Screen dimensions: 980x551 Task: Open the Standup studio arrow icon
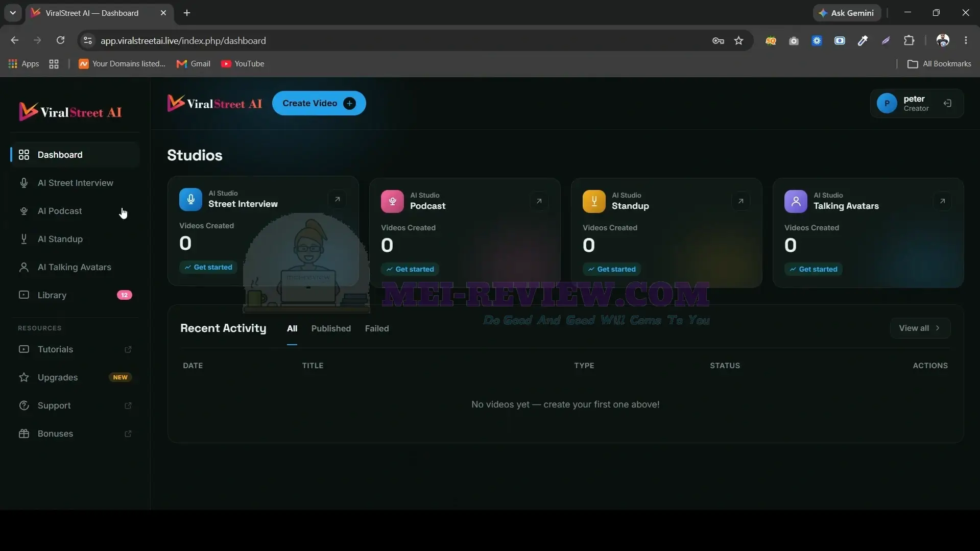pos(740,201)
